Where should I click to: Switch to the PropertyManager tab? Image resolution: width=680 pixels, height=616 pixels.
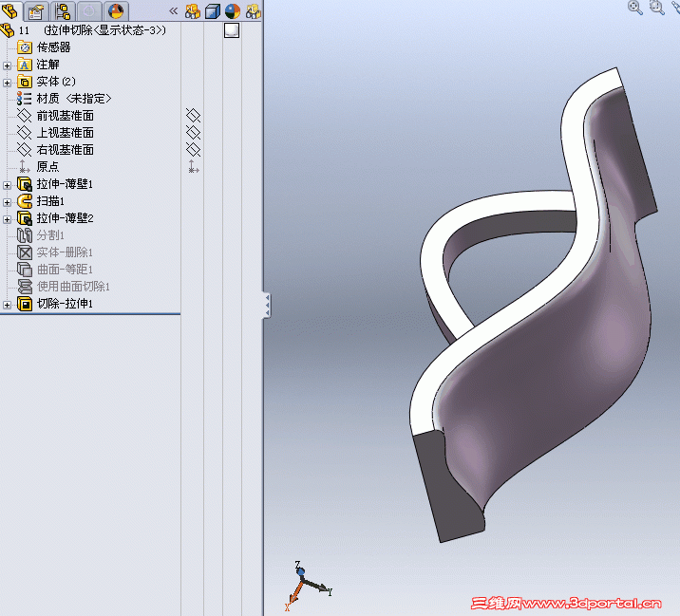35,10
